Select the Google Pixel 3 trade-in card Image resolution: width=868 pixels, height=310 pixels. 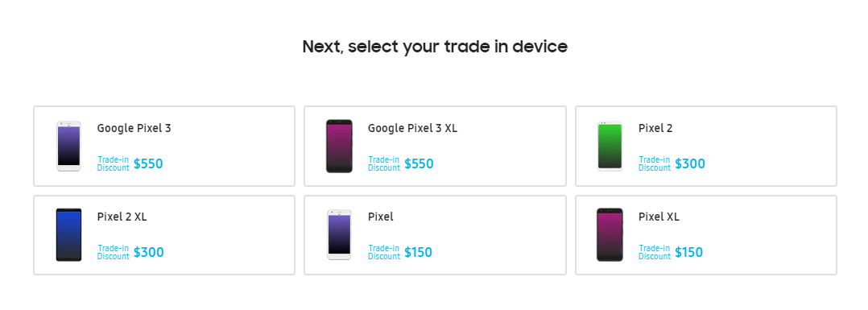pos(164,147)
